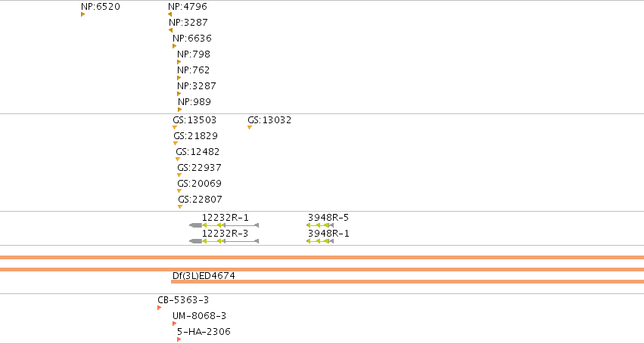Open the NP:4796 feature label

pos(188,7)
